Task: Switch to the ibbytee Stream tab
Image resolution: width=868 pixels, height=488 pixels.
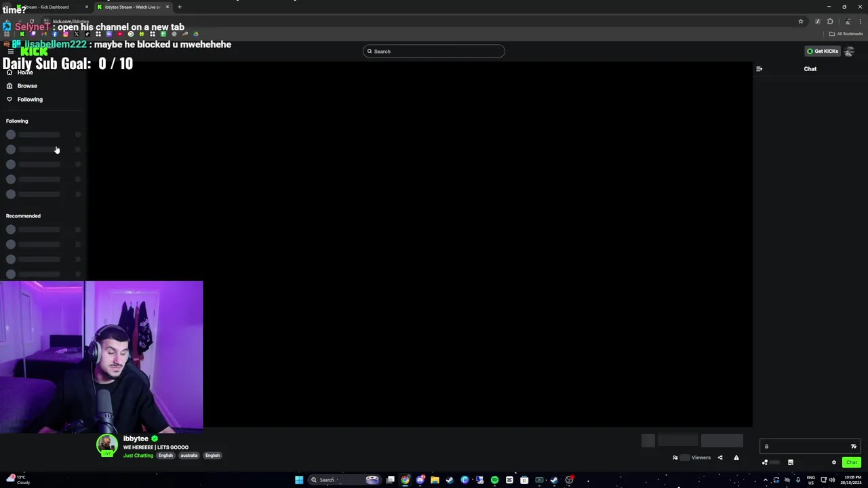Action: click(x=132, y=7)
